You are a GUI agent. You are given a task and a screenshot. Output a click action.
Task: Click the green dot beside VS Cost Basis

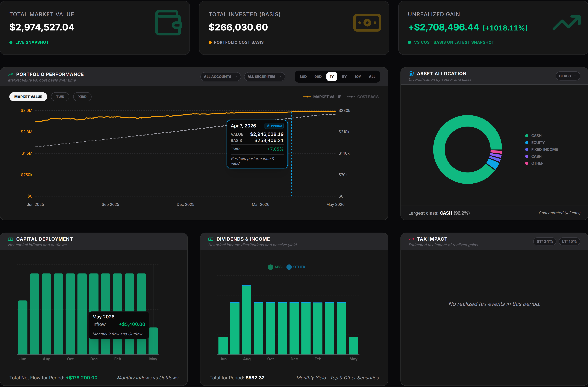(x=409, y=42)
